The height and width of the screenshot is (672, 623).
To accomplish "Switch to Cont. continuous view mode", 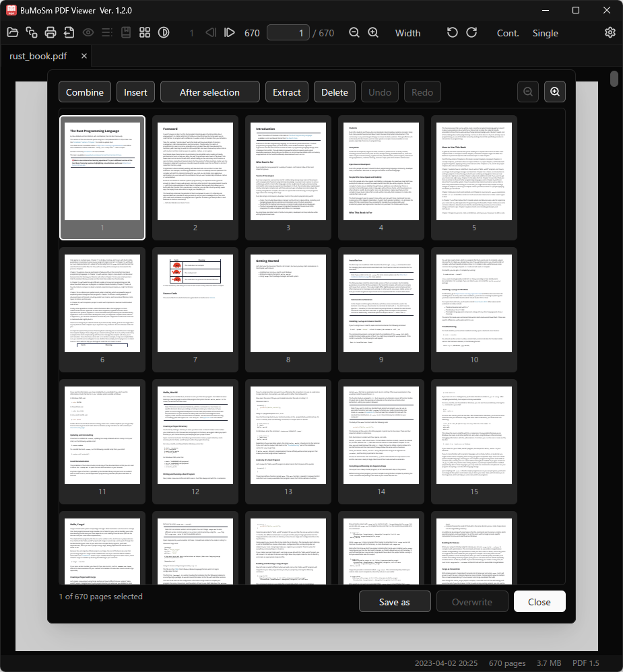I will (508, 33).
